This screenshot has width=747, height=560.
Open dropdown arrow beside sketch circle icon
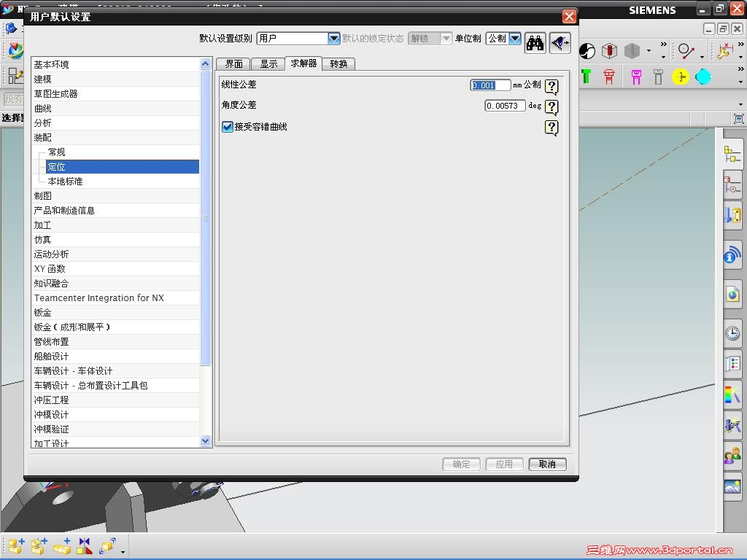click(x=703, y=57)
